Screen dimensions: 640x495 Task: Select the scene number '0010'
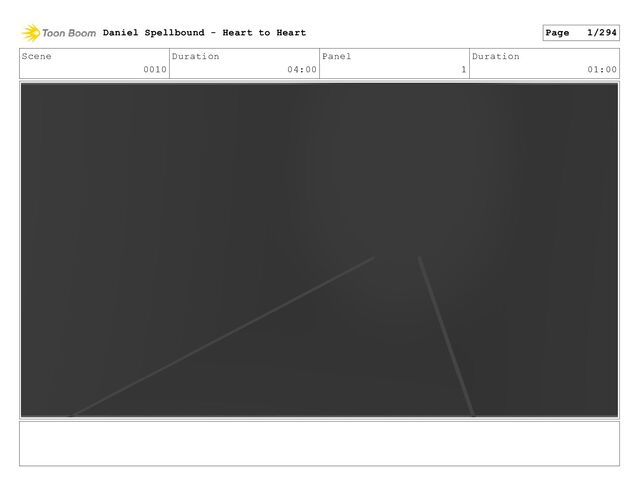pyautogui.click(x=155, y=69)
